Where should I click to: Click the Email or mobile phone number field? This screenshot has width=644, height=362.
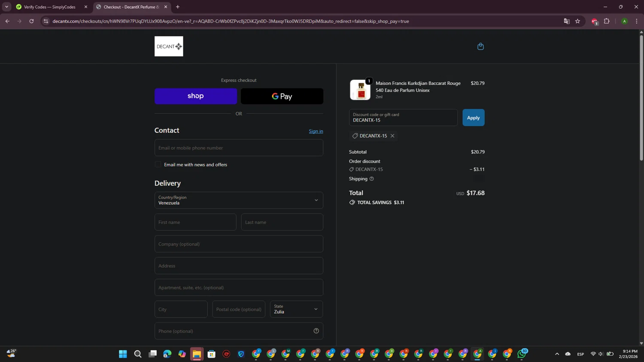pos(239,148)
